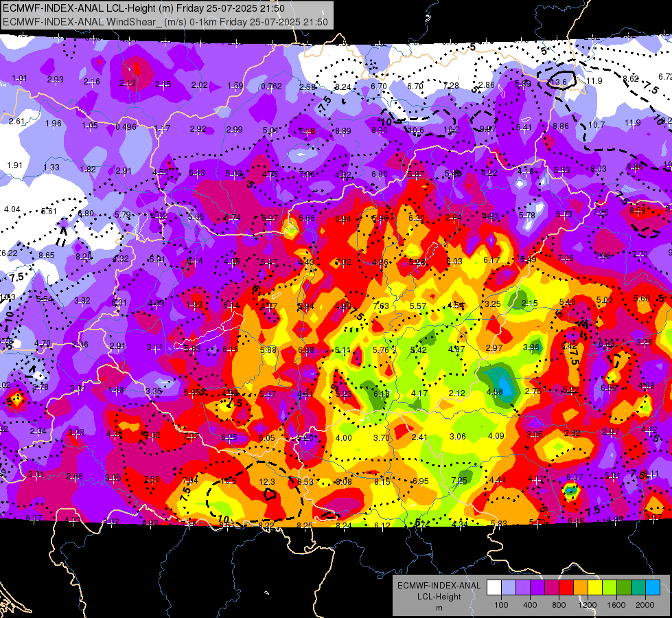Click the wind shear value 4.58
672x618 pixels.
tap(495, 391)
